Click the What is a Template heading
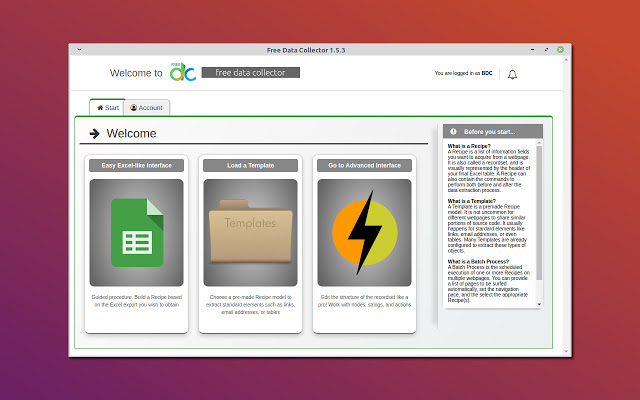The image size is (640, 400). 470,201
